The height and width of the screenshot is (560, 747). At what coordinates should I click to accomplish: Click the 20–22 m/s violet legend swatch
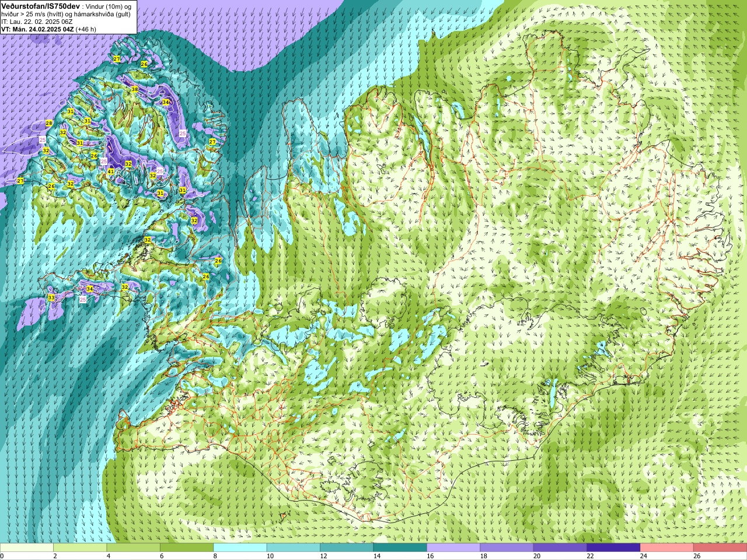(560, 548)
